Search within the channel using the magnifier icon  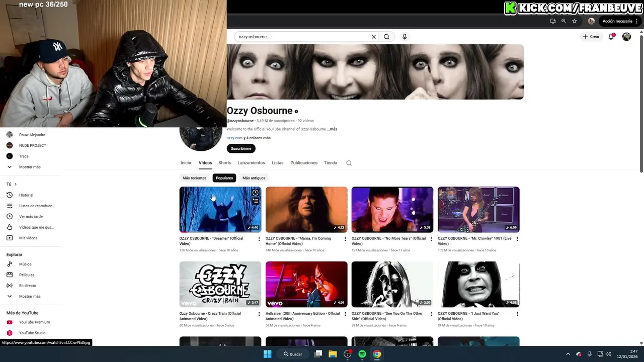click(x=349, y=163)
